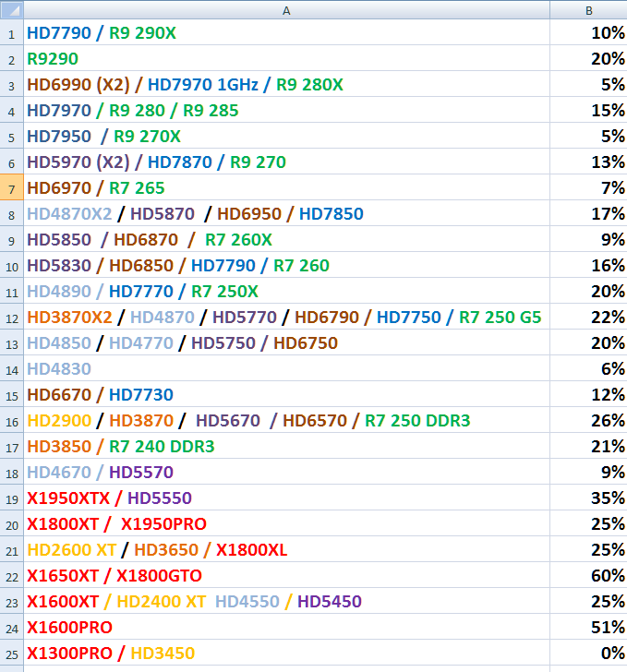Click cell X1650XT / X1800GTO
Screen dimensions: 627x672
(286, 576)
